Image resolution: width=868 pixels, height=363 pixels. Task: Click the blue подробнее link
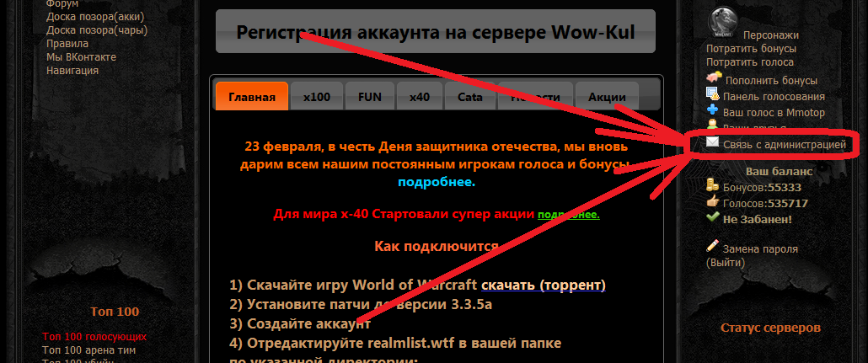437,182
